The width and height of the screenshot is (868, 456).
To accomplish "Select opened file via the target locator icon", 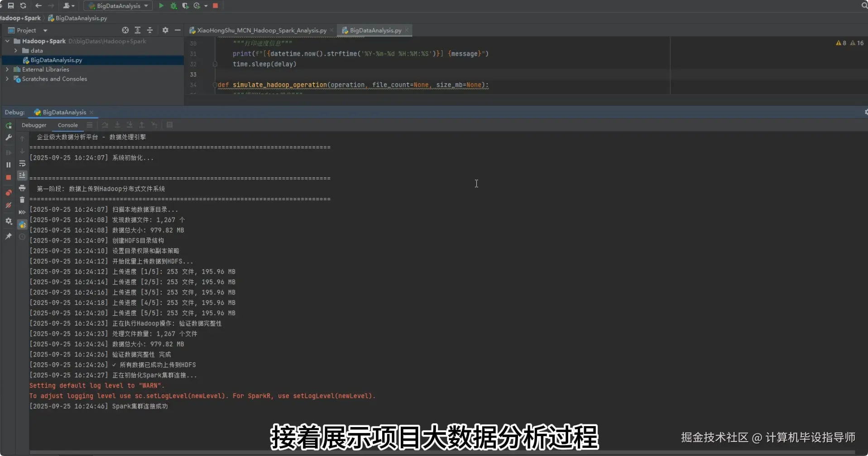I will [x=125, y=30].
